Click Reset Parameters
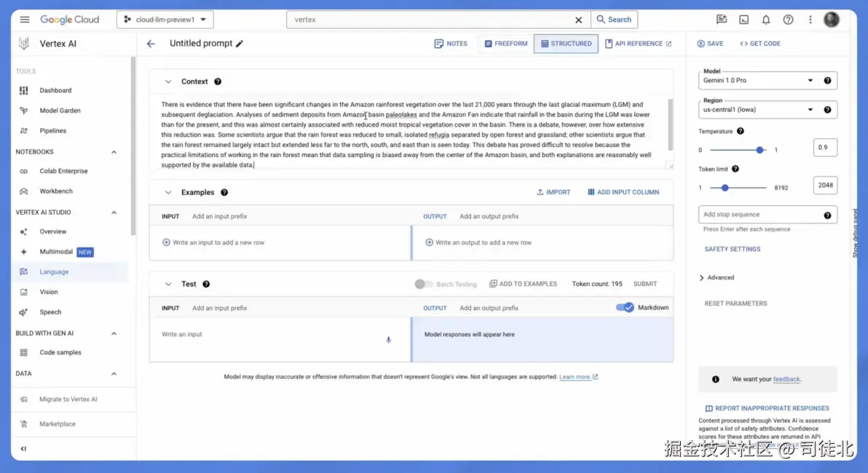This screenshot has height=473, width=868. point(735,303)
